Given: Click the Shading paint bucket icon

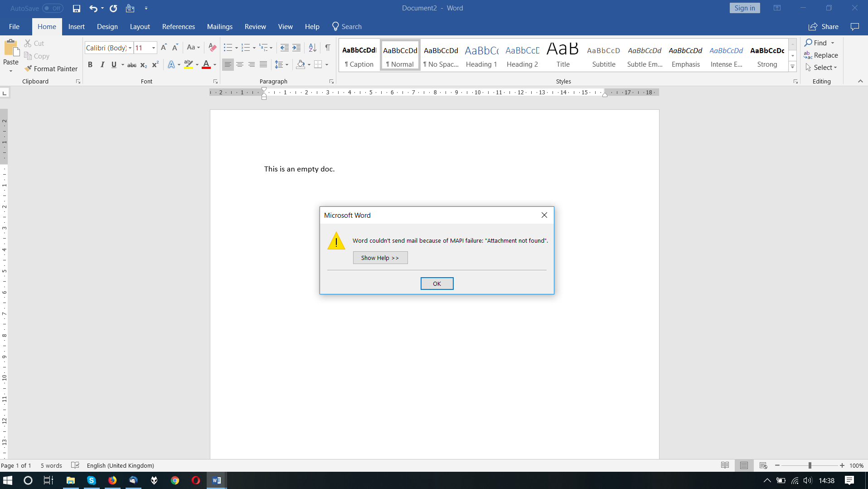Looking at the screenshot, I should pos(301,64).
